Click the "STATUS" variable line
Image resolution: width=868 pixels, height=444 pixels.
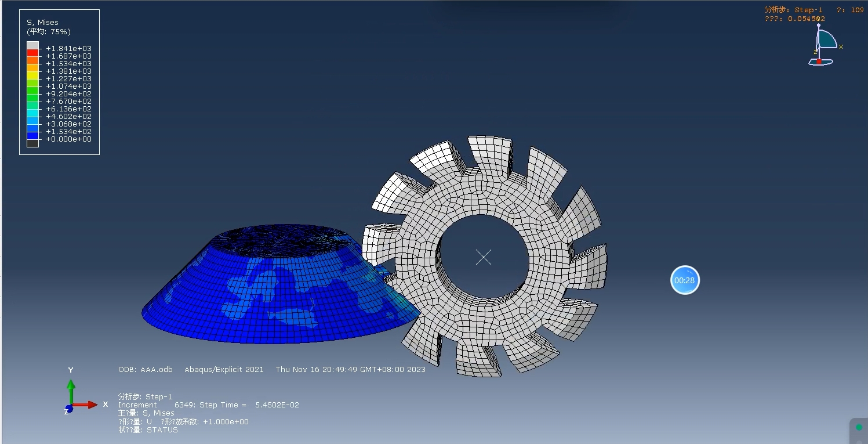(148, 430)
